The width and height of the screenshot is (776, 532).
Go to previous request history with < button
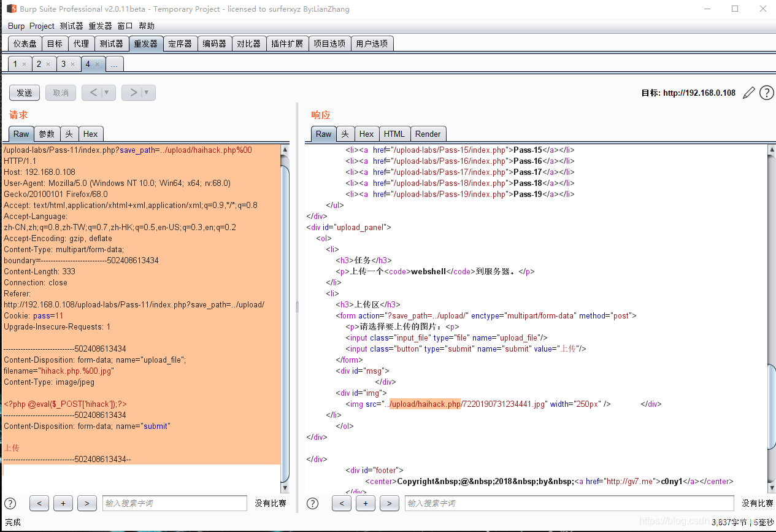93,93
